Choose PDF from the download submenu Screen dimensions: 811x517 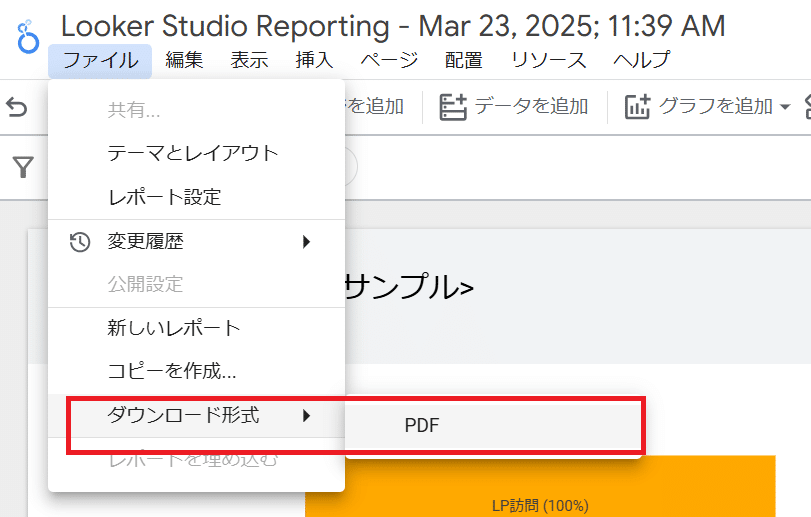493,425
